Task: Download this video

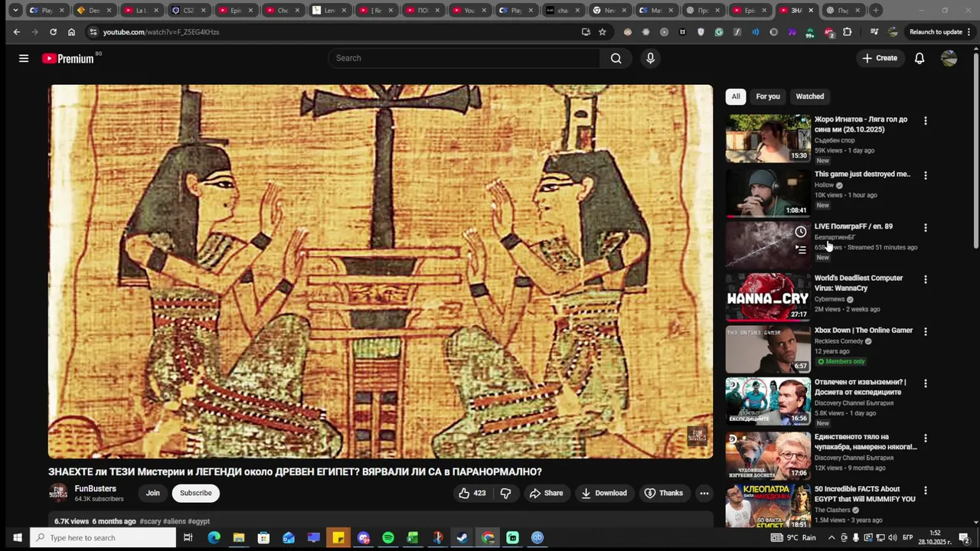Action: point(603,493)
